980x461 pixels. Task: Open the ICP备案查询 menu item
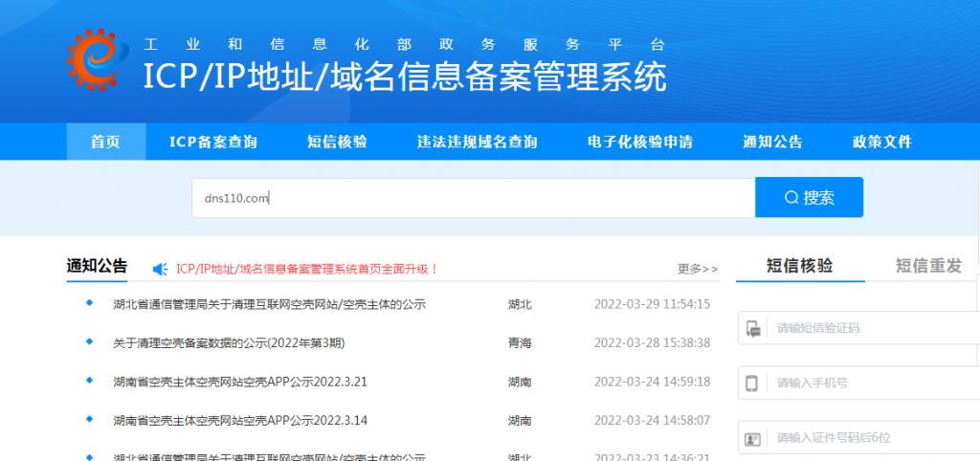click(213, 142)
